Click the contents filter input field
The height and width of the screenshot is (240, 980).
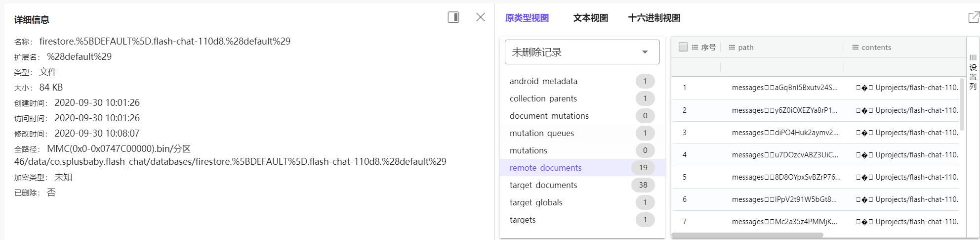pyautogui.click(x=904, y=67)
